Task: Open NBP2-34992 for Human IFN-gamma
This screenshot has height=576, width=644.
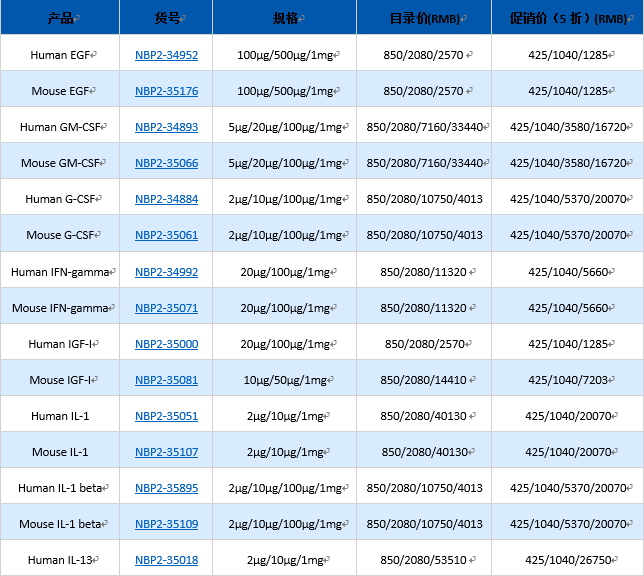Action: coord(166,272)
